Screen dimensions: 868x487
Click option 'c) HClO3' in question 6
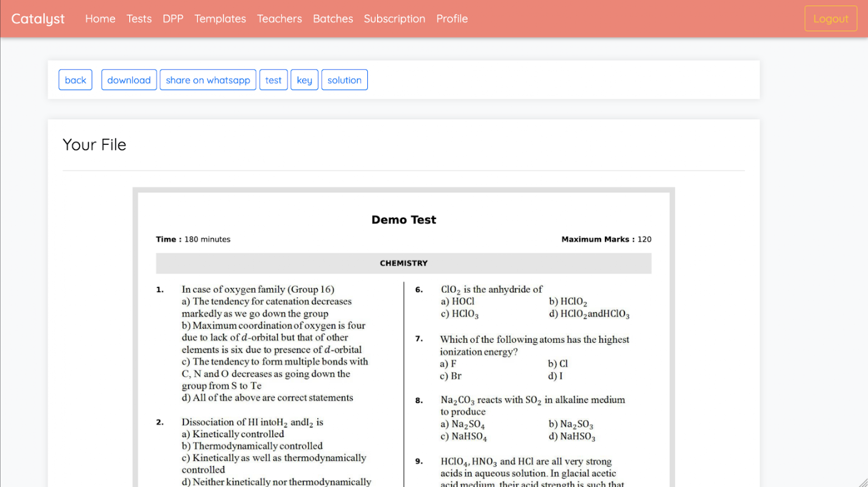click(x=459, y=314)
